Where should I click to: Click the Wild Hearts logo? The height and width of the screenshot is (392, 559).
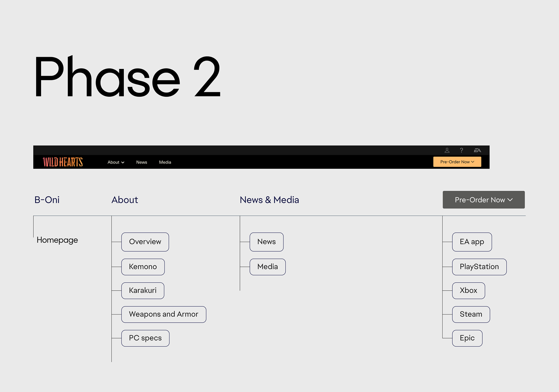coord(63,162)
